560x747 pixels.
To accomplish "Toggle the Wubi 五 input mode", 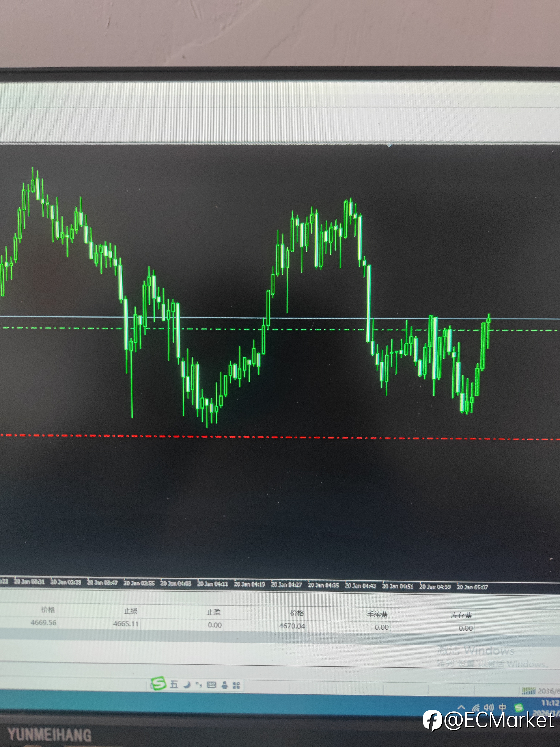I will (x=174, y=685).
